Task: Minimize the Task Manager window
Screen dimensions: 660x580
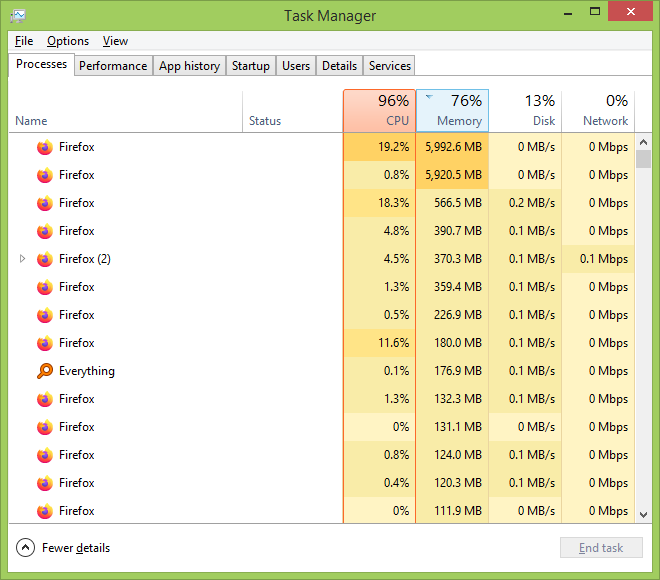Action: click(x=568, y=13)
